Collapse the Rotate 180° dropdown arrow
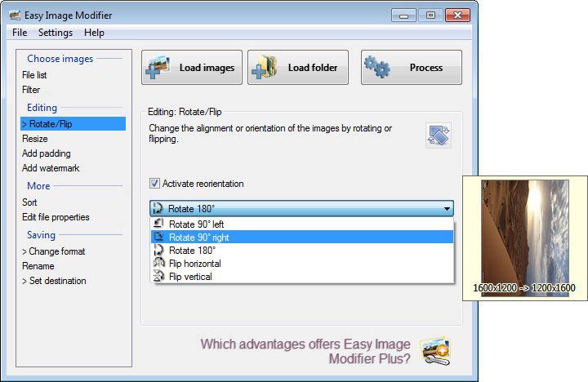 coord(446,208)
